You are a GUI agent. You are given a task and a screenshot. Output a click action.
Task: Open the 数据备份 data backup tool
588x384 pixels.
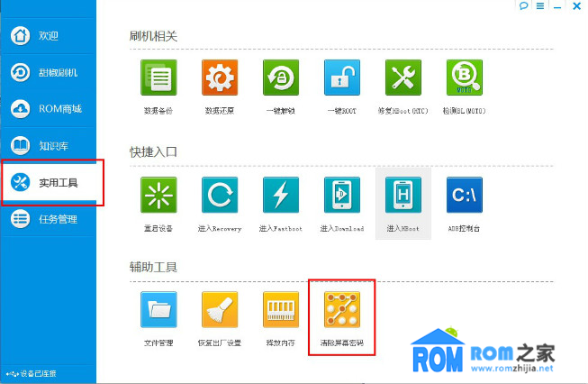(158, 78)
